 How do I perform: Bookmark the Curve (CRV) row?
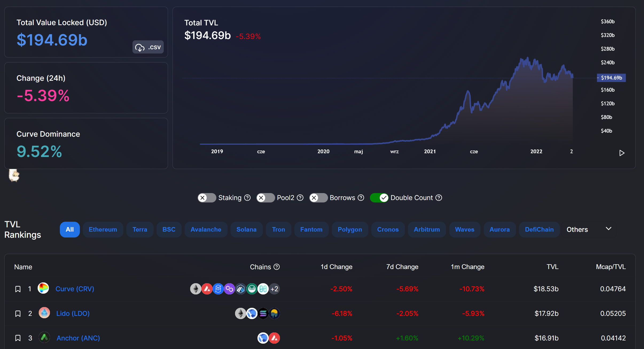(18, 289)
